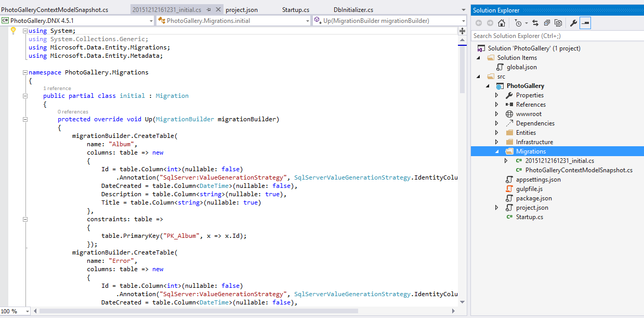Open Properties via the wrench icon
Image resolution: width=644 pixels, height=318 pixels.
574,23
